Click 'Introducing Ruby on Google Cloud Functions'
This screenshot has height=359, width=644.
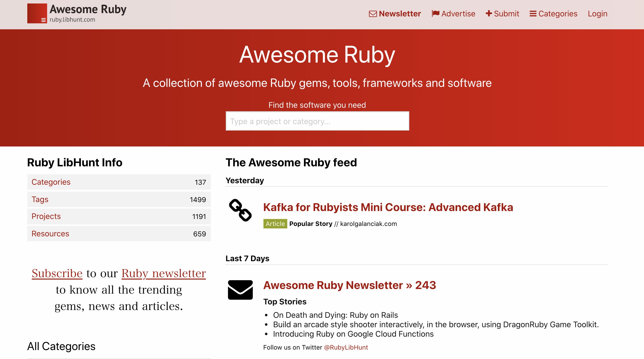pyautogui.click(x=353, y=334)
